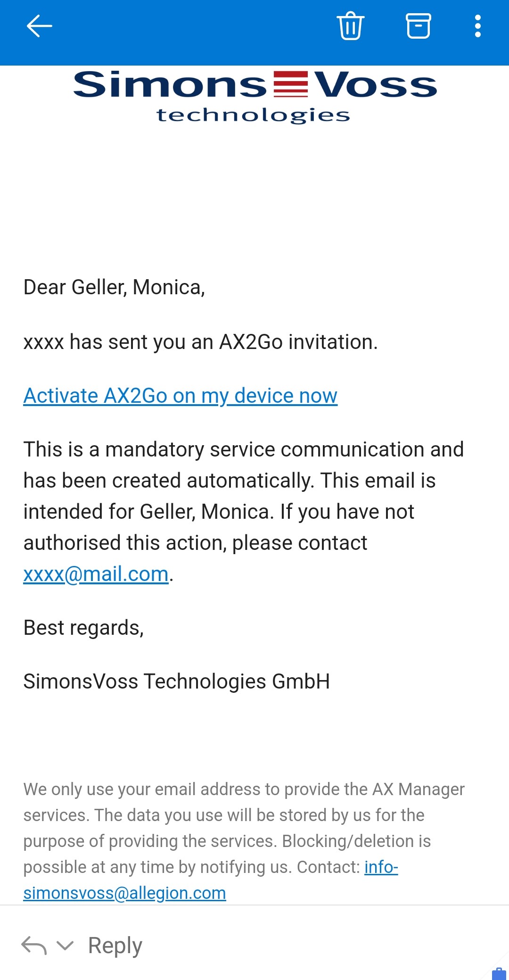Click the red striped emblem in the logo
The width and height of the screenshot is (509, 980).
[x=290, y=84]
